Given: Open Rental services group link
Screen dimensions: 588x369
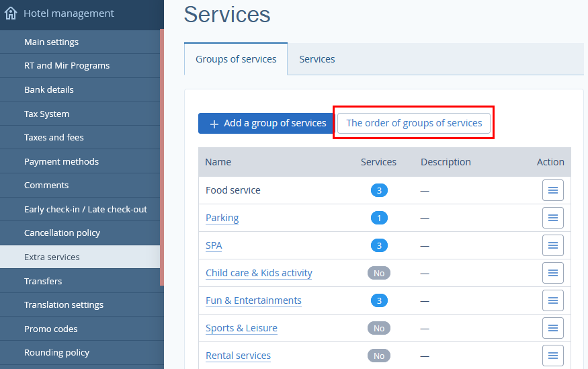Looking at the screenshot, I should pos(238,356).
